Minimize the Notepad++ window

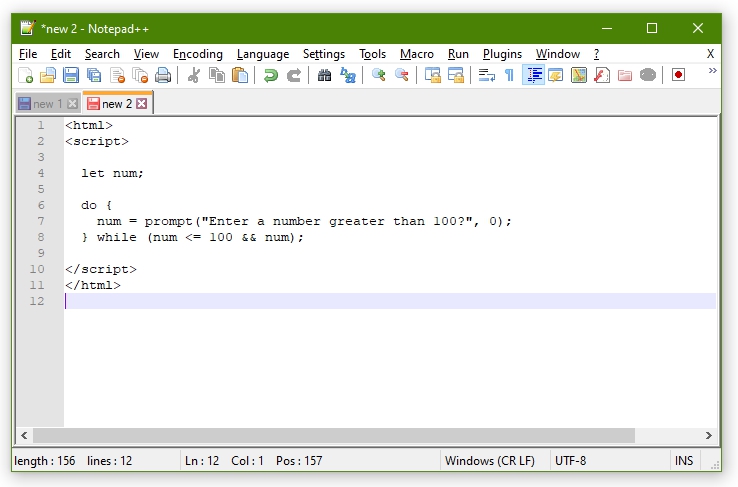607,29
